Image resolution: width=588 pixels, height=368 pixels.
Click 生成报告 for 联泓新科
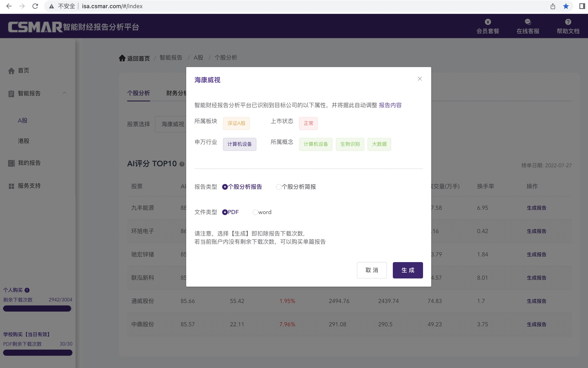[x=537, y=278]
